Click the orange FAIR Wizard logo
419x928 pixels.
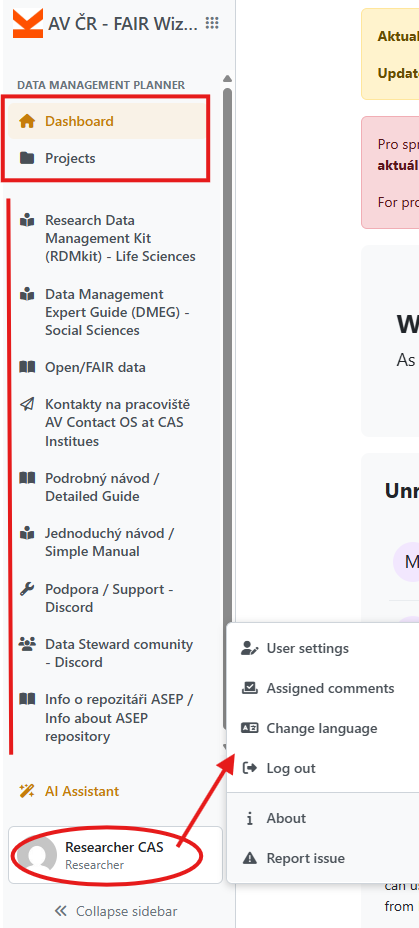(x=28, y=24)
